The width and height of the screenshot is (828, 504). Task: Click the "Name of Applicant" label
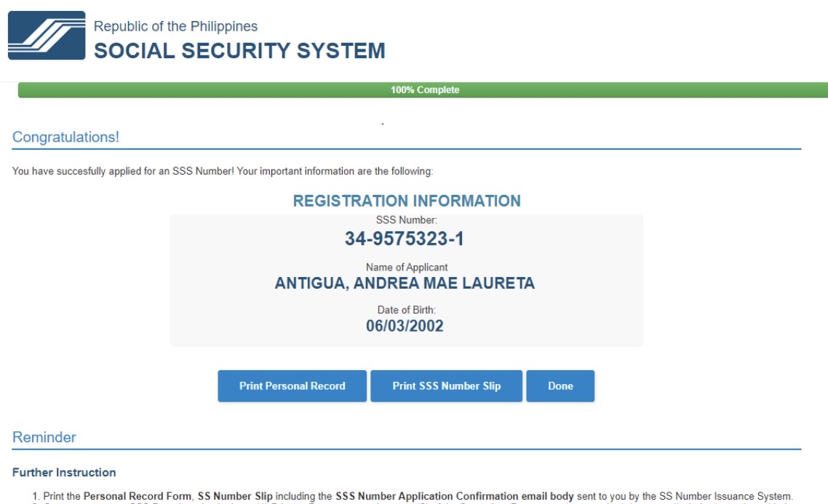point(407,267)
